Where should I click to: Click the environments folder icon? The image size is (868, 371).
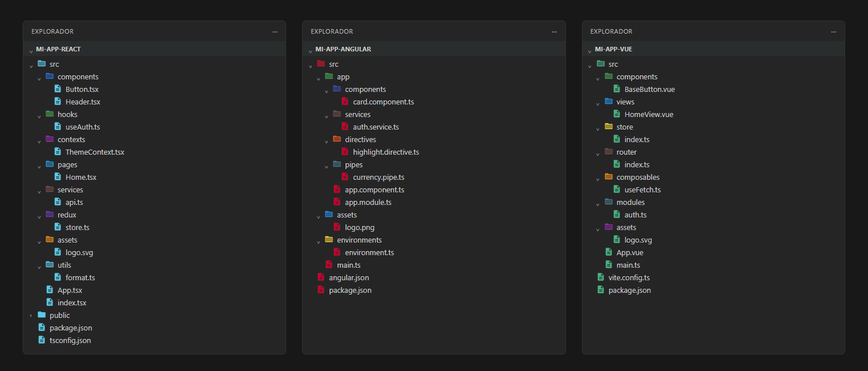coord(329,240)
